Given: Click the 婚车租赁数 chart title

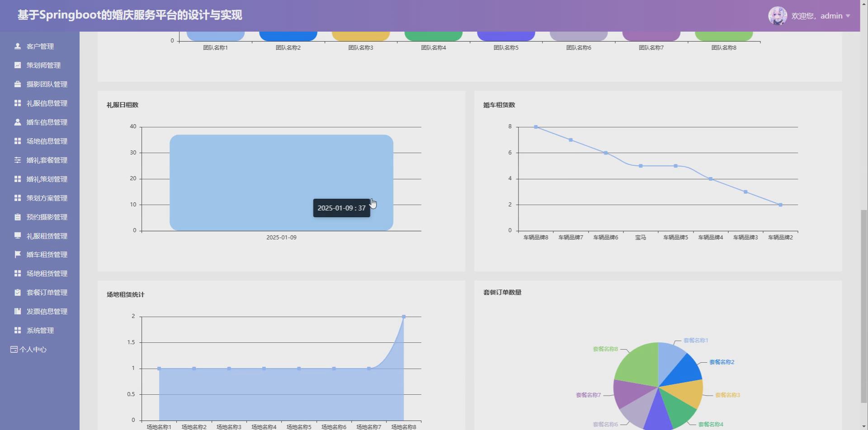Looking at the screenshot, I should 499,105.
